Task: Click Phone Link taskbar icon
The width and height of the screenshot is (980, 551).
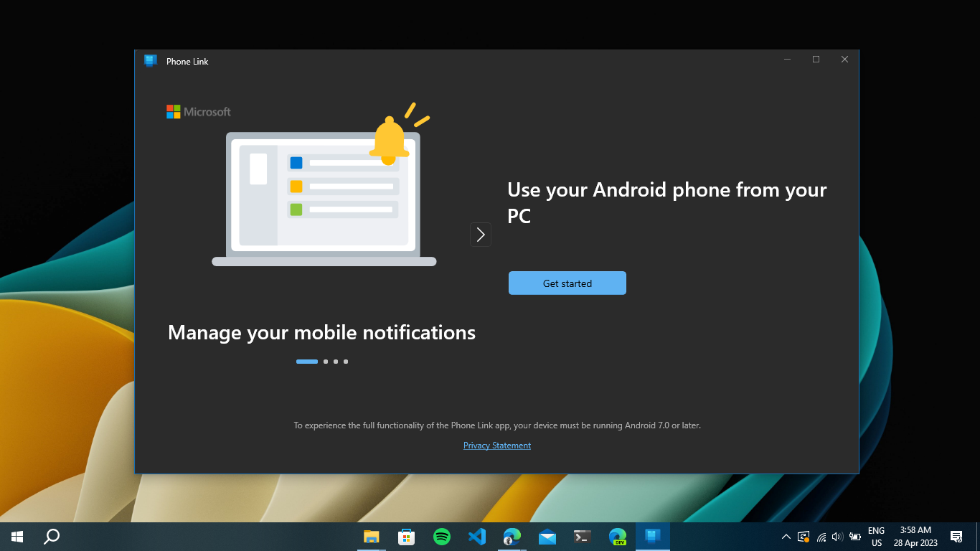Action: tap(653, 537)
